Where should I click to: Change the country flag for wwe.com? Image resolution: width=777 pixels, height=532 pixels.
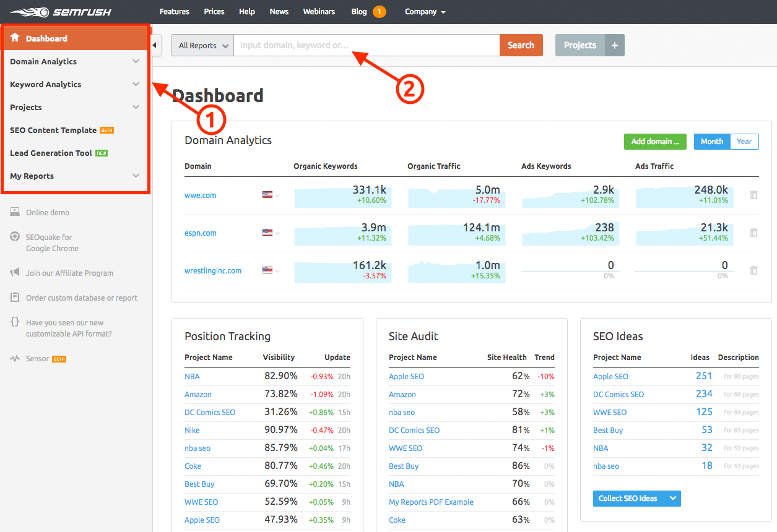click(x=271, y=195)
